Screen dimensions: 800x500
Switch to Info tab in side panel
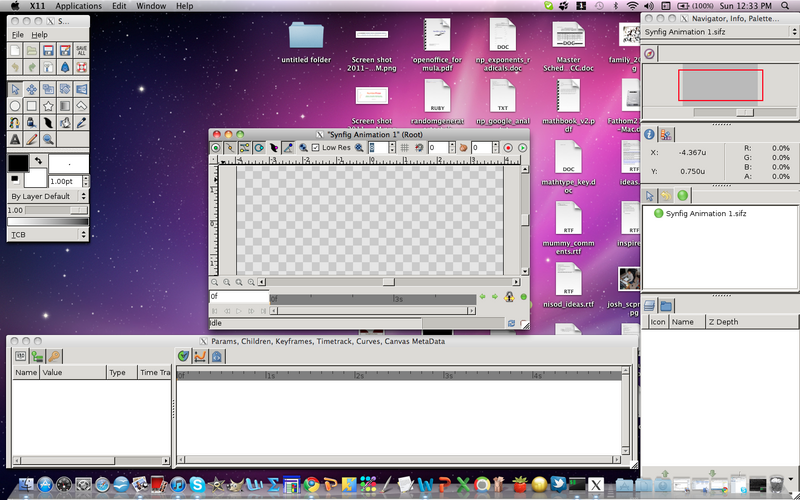coord(649,134)
